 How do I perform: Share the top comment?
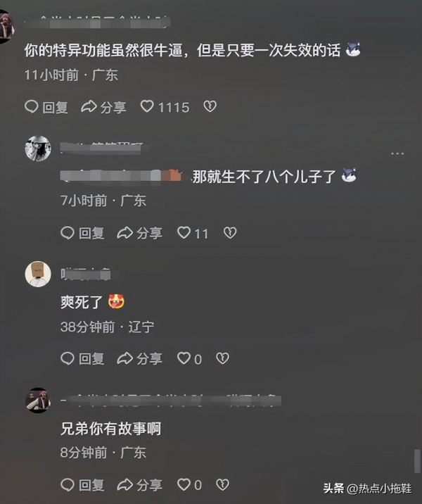[x=103, y=107]
